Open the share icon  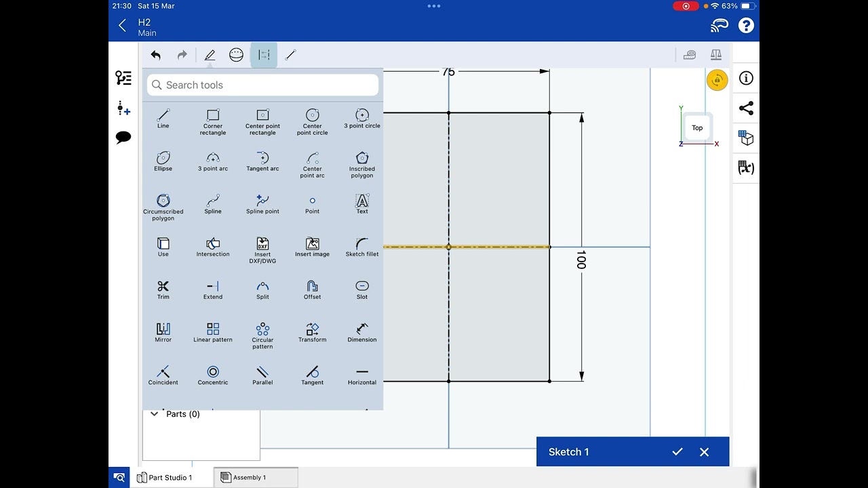point(746,108)
